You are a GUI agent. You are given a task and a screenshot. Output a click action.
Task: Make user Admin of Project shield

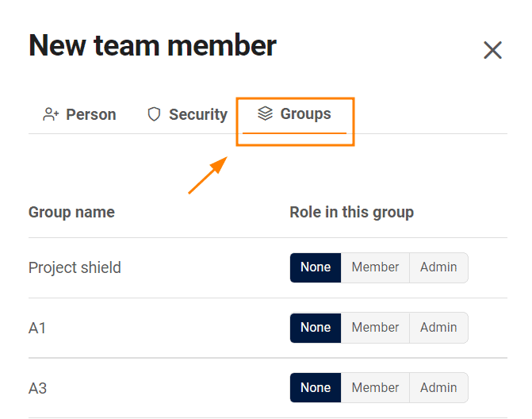pyautogui.click(x=438, y=267)
